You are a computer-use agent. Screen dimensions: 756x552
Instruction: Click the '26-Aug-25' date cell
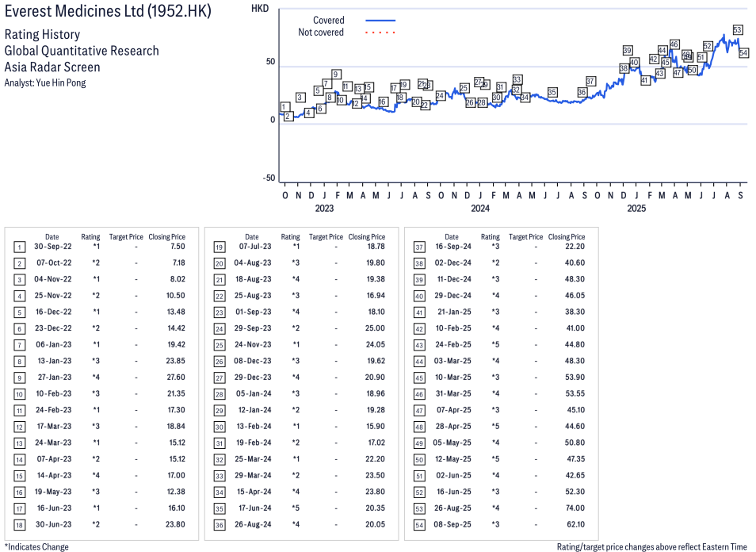coord(452,508)
